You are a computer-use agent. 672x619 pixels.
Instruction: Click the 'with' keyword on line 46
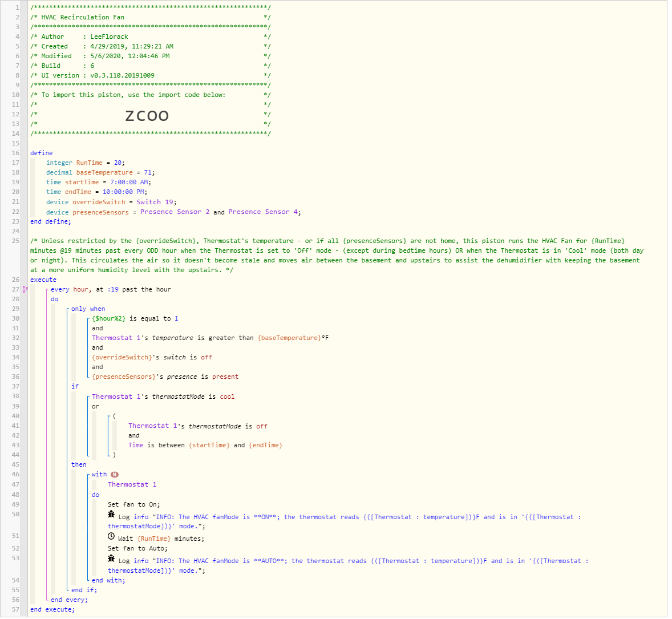click(99, 475)
